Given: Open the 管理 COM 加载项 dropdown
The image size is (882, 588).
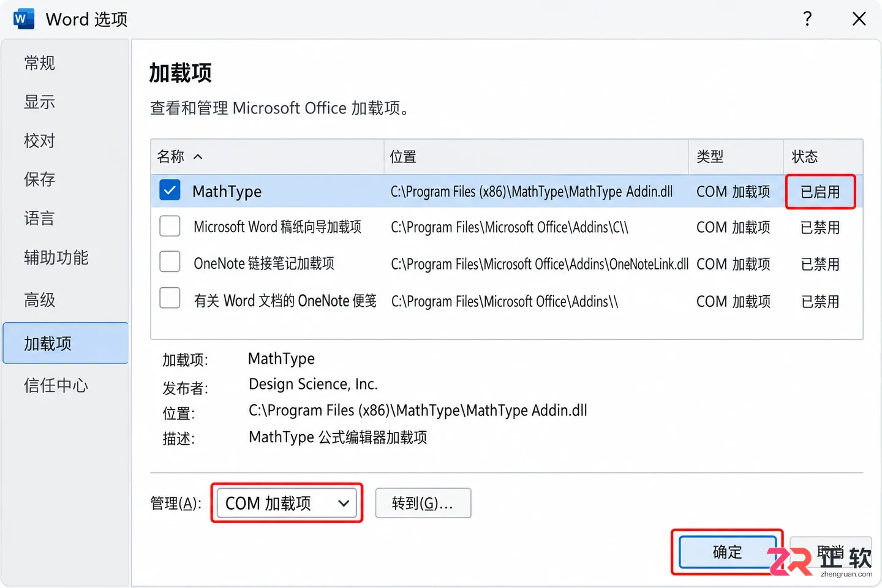Looking at the screenshot, I should tap(287, 503).
